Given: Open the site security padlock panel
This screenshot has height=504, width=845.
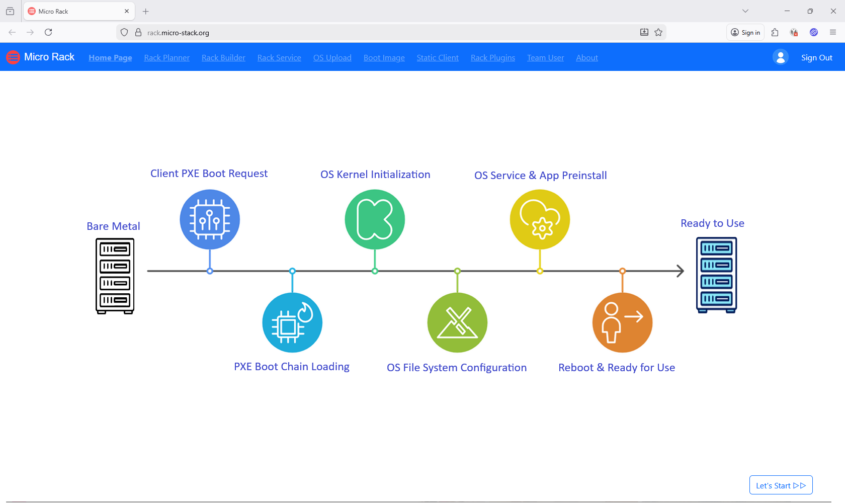Looking at the screenshot, I should [x=138, y=32].
